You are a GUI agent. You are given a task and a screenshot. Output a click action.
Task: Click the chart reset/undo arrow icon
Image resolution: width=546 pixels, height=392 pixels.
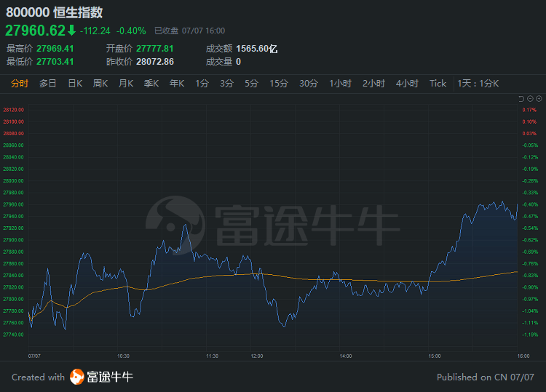pos(521,98)
